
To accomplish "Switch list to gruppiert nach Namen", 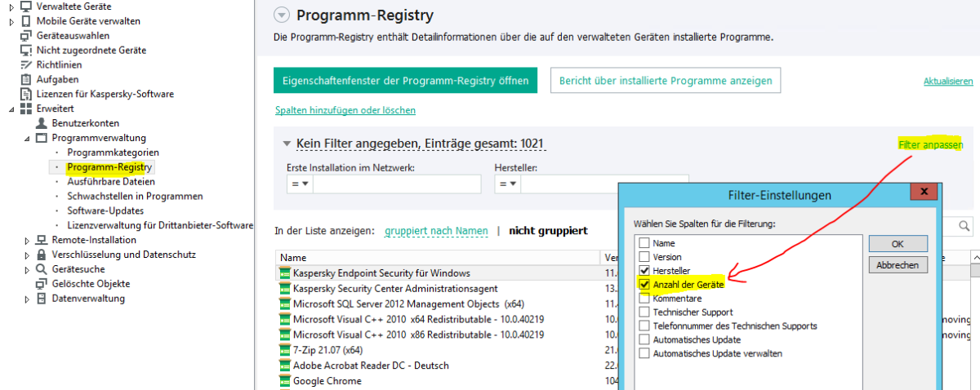I will [x=436, y=231].
